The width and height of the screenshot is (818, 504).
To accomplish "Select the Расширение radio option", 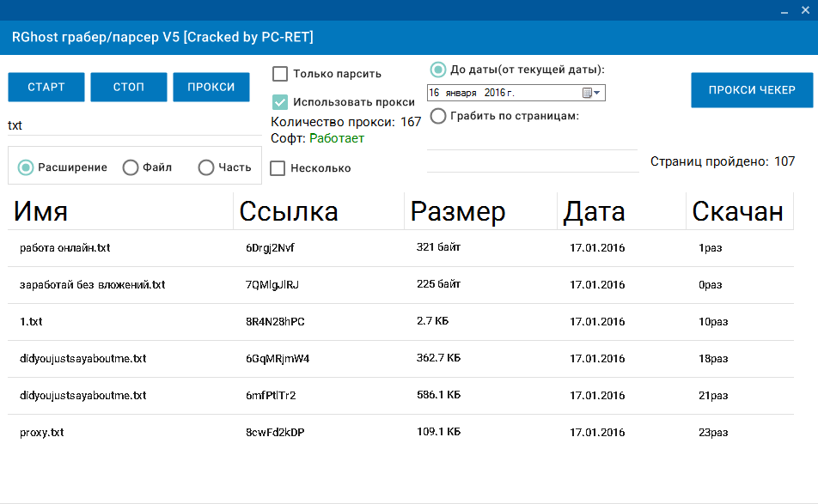I will (27, 167).
